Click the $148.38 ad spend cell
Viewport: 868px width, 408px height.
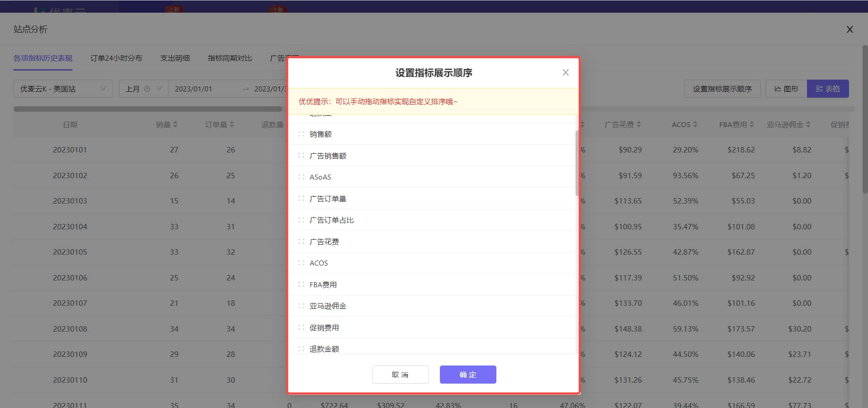coord(628,329)
